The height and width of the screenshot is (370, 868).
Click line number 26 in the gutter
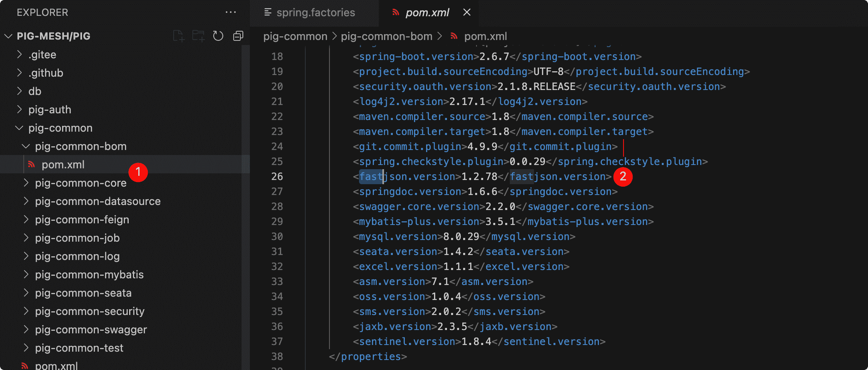coord(277,176)
